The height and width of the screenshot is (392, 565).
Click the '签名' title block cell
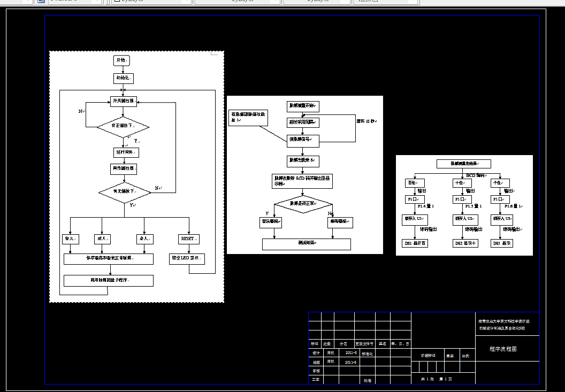pyautogui.click(x=383, y=344)
